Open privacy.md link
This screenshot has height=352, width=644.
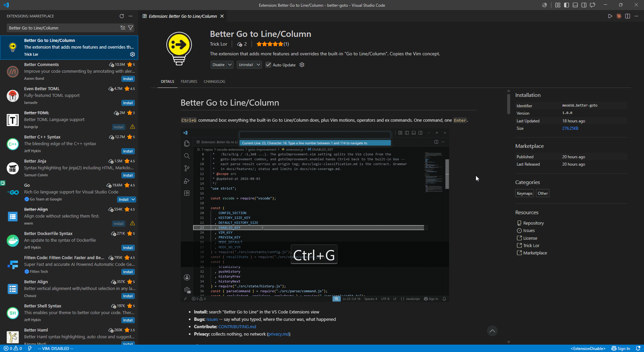click(279, 334)
